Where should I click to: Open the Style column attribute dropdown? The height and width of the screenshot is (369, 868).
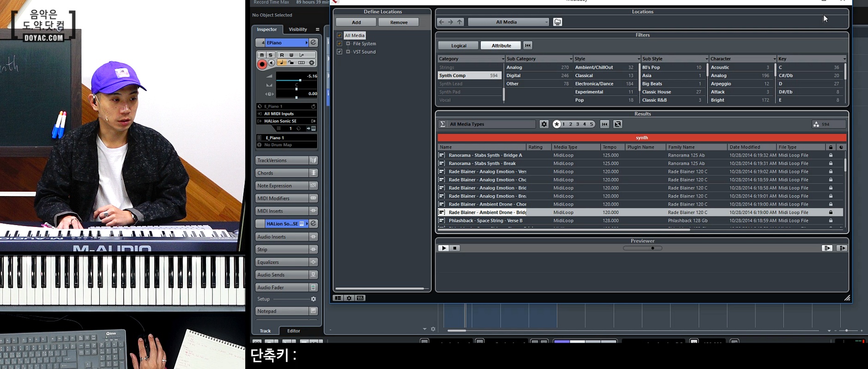[x=639, y=59]
